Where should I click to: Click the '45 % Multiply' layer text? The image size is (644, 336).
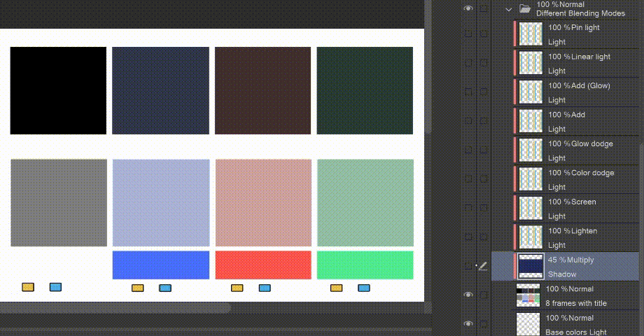click(571, 260)
